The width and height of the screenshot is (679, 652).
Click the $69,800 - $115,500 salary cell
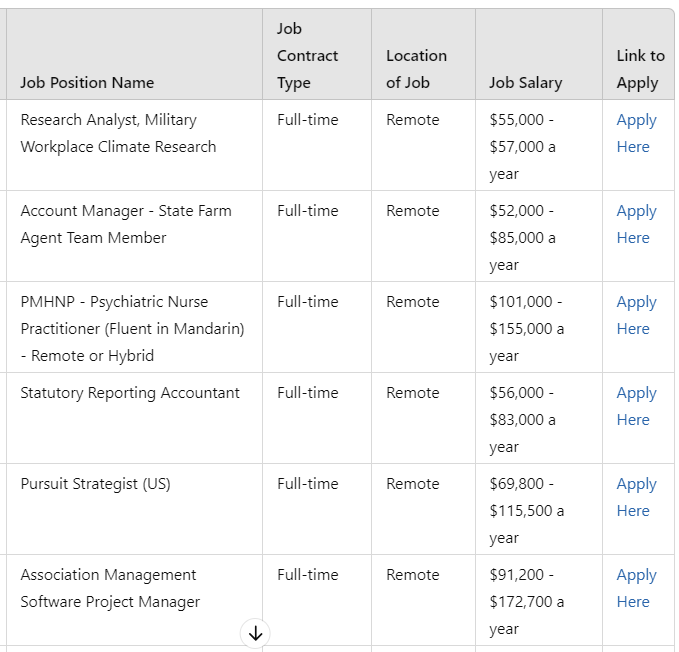(x=526, y=510)
